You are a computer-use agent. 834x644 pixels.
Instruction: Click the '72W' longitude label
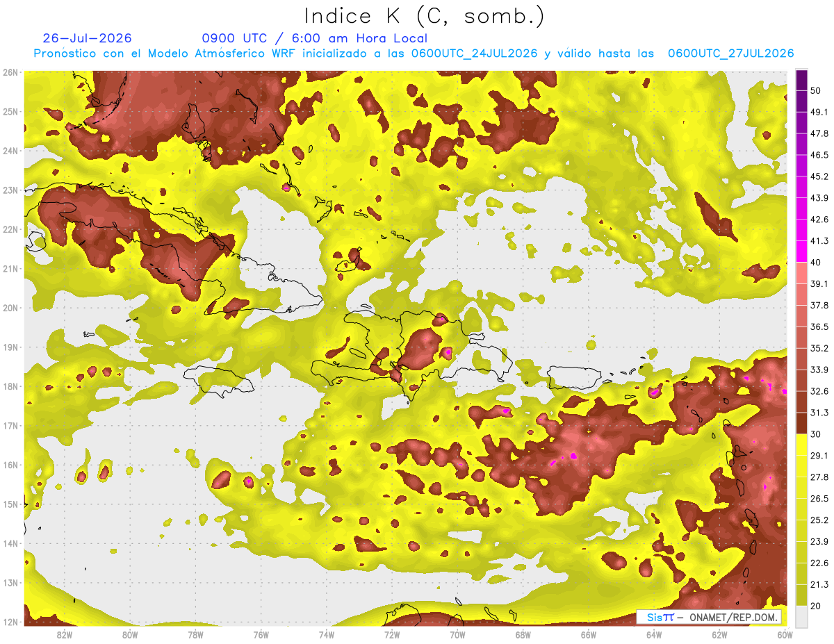click(x=392, y=634)
